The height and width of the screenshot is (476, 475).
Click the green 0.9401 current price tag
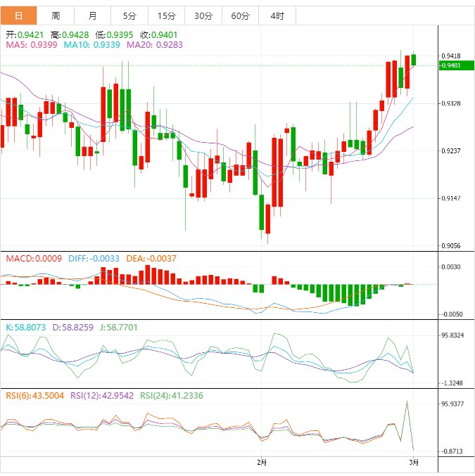tap(451, 65)
